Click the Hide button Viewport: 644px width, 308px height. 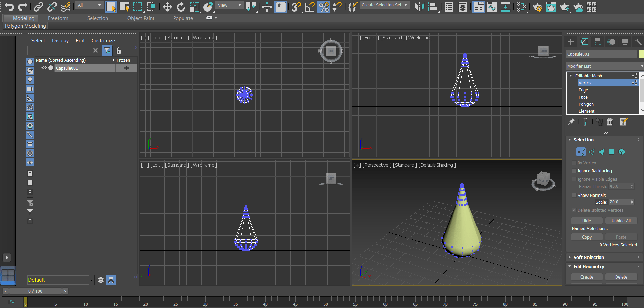[x=586, y=221]
